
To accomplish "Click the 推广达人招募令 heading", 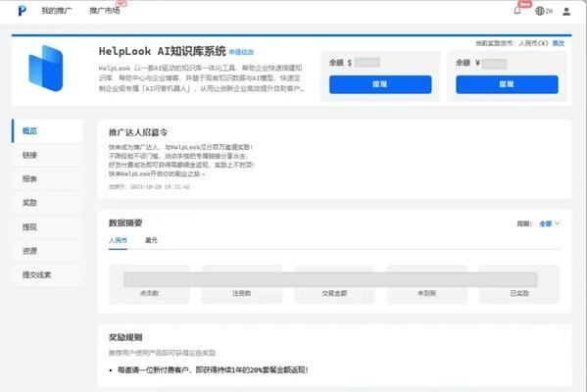I will tap(138, 132).
